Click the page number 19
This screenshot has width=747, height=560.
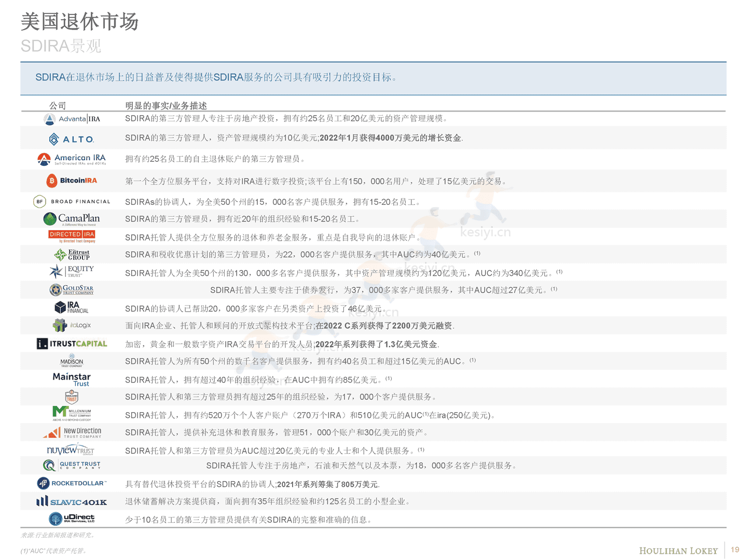tap(735, 550)
